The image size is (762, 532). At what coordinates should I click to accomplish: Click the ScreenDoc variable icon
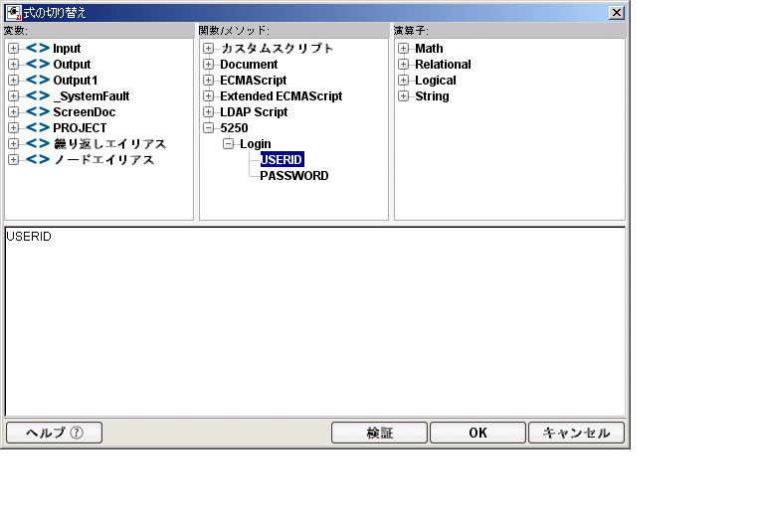38,111
